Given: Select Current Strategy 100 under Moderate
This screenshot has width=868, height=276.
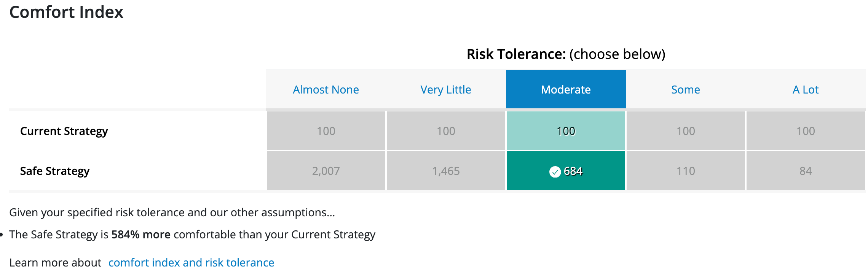Looking at the screenshot, I should click(566, 131).
